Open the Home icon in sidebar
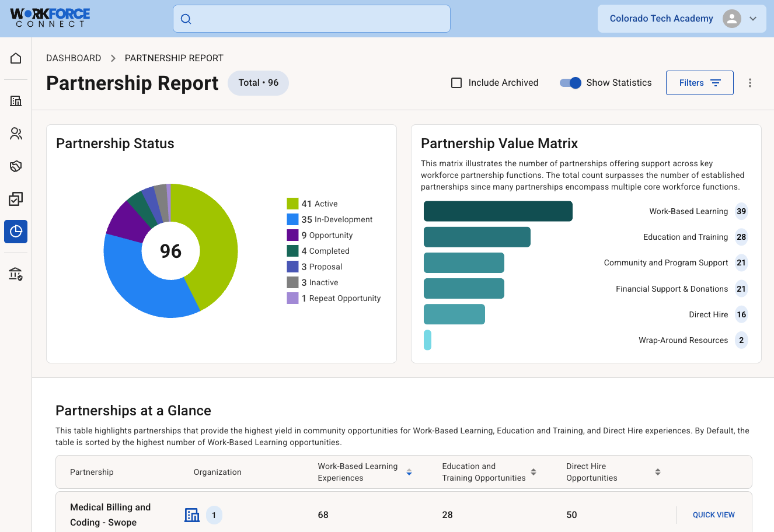 [16, 58]
